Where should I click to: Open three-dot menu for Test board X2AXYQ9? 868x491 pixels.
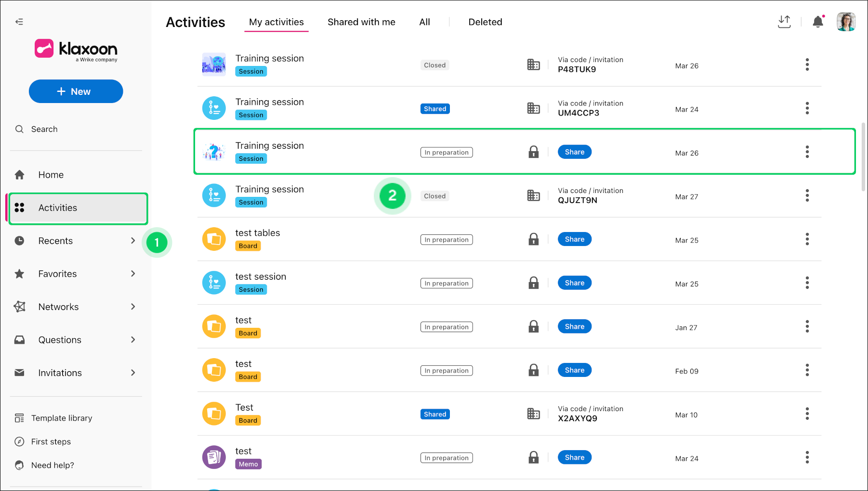point(807,413)
